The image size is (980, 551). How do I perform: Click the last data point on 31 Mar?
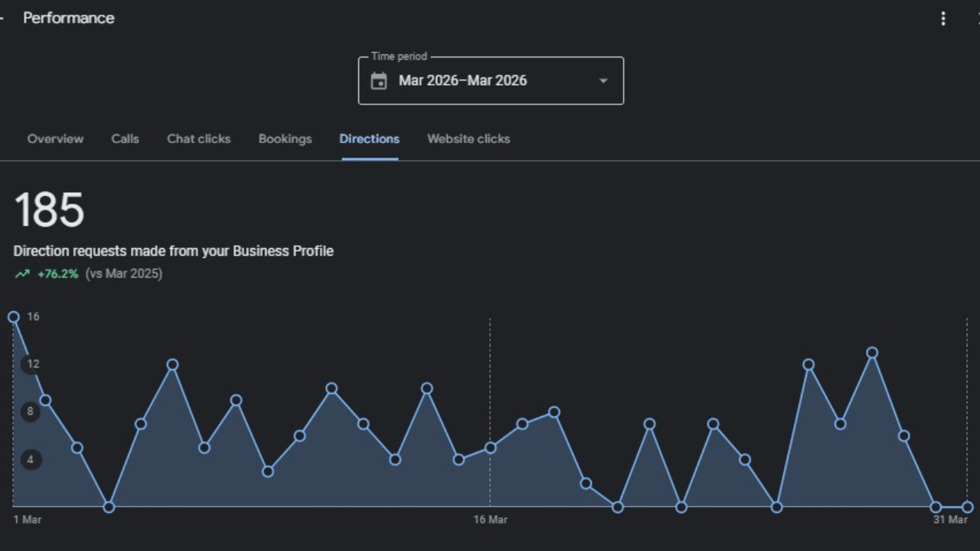pyautogui.click(x=968, y=507)
